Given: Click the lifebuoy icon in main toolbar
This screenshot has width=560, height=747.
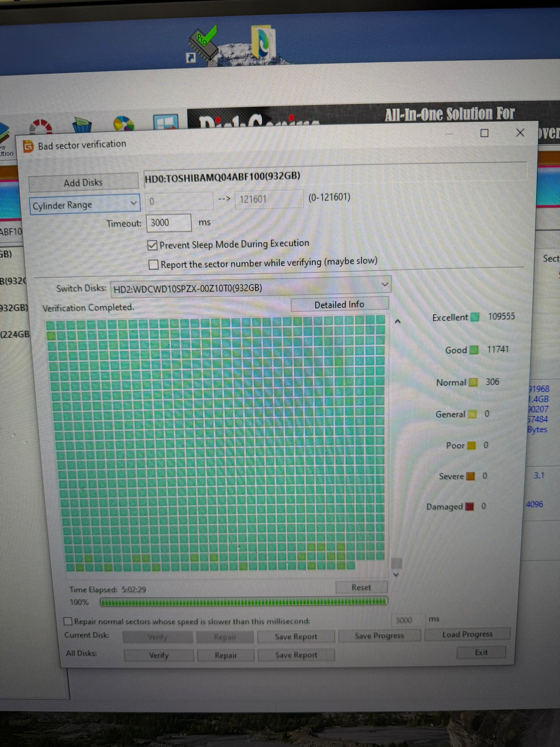Looking at the screenshot, I should (41, 127).
